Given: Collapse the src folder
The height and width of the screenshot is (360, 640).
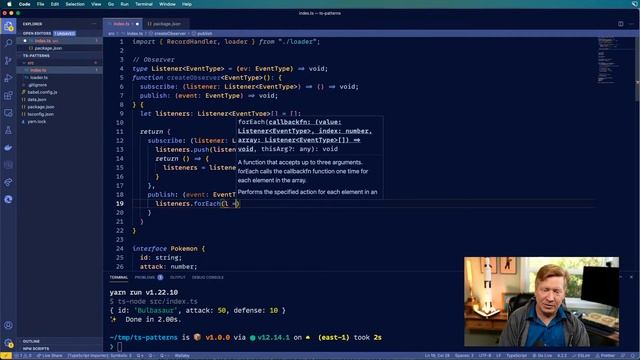Looking at the screenshot, I should coord(60,63).
